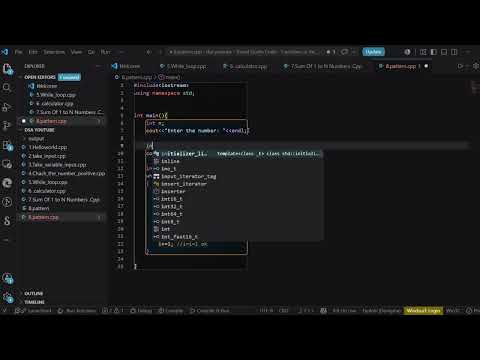Choose the insert_iterator autocomplete suggestion
This screenshot has height=360, width=480.
pyautogui.click(x=237, y=184)
